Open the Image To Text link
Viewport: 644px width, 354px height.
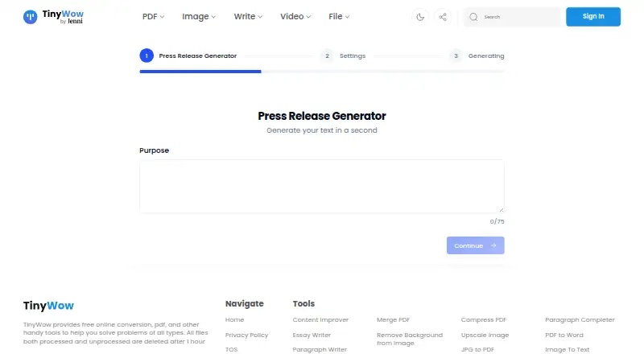coord(567,349)
